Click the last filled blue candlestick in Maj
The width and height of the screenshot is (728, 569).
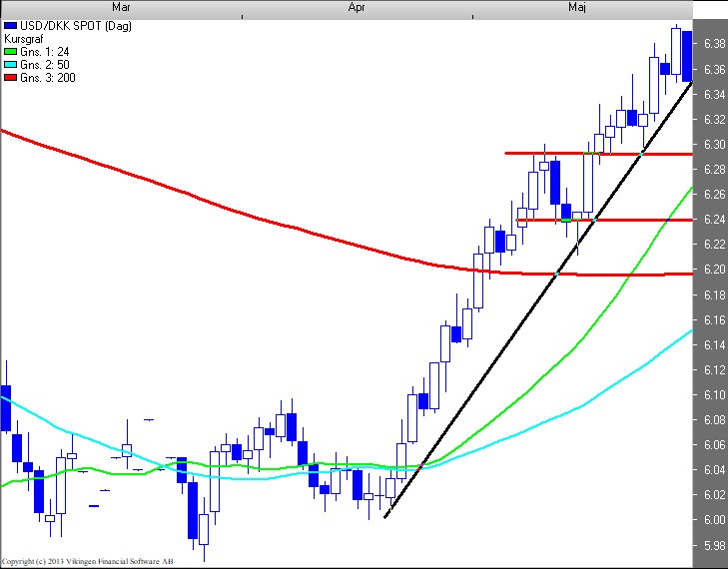(x=687, y=56)
